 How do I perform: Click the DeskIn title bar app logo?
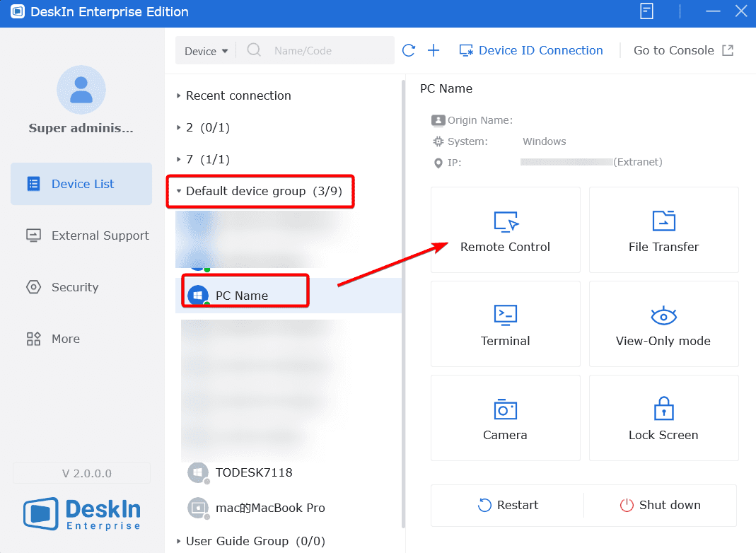click(x=18, y=11)
